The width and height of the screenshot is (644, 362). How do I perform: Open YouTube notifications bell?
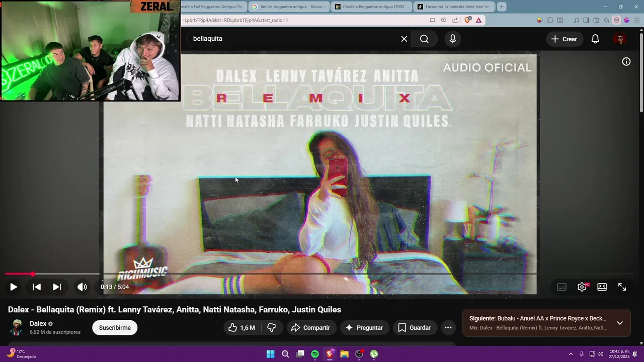pyautogui.click(x=595, y=39)
